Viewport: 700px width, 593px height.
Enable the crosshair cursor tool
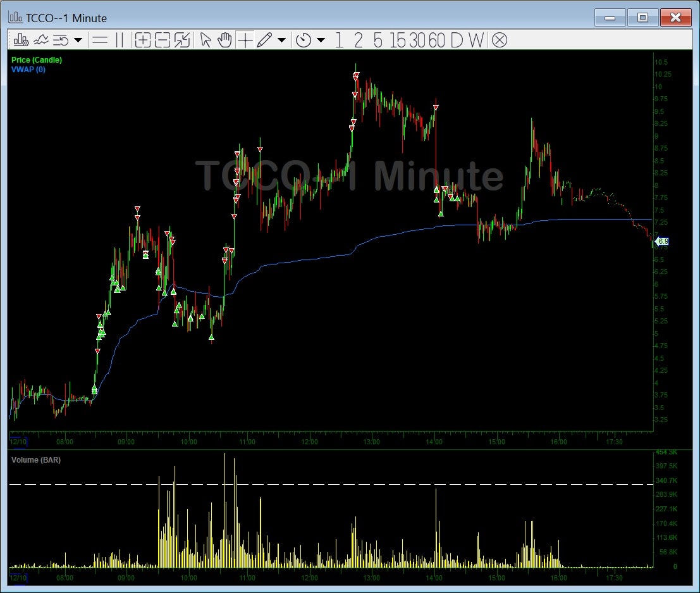(245, 40)
